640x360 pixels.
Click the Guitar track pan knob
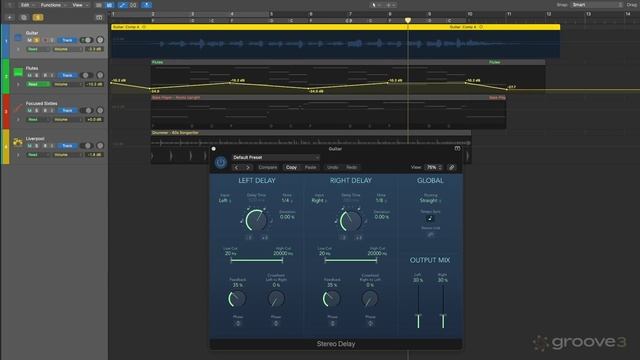[x=100, y=40]
